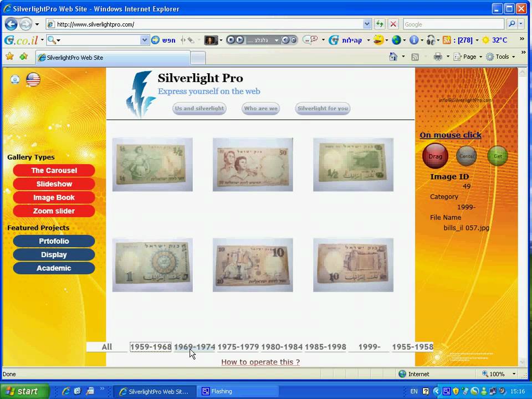
Task: Open the Prtofolio featured project
Action: click(54, 241)
